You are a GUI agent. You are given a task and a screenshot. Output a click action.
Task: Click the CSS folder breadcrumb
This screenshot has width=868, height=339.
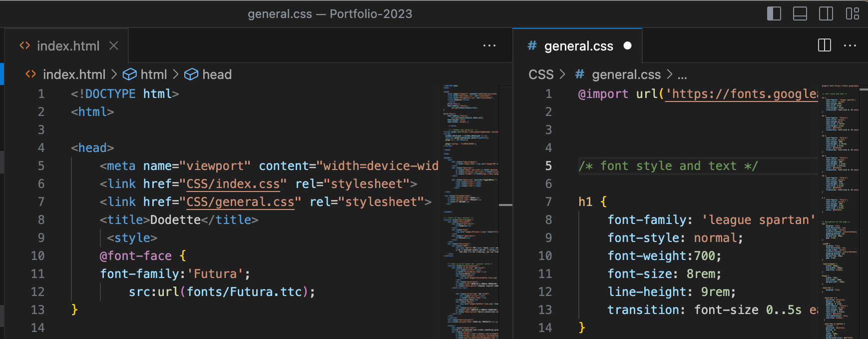click(541, 74)
